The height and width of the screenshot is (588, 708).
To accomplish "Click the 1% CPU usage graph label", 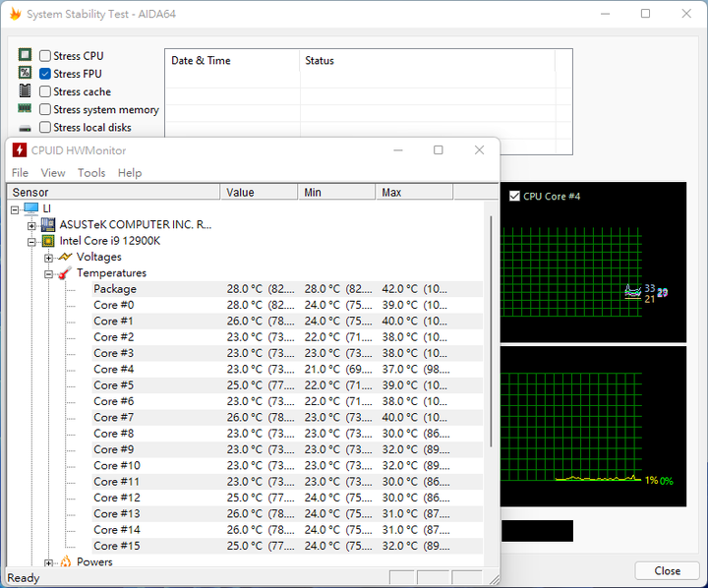I will pos(651,481).
